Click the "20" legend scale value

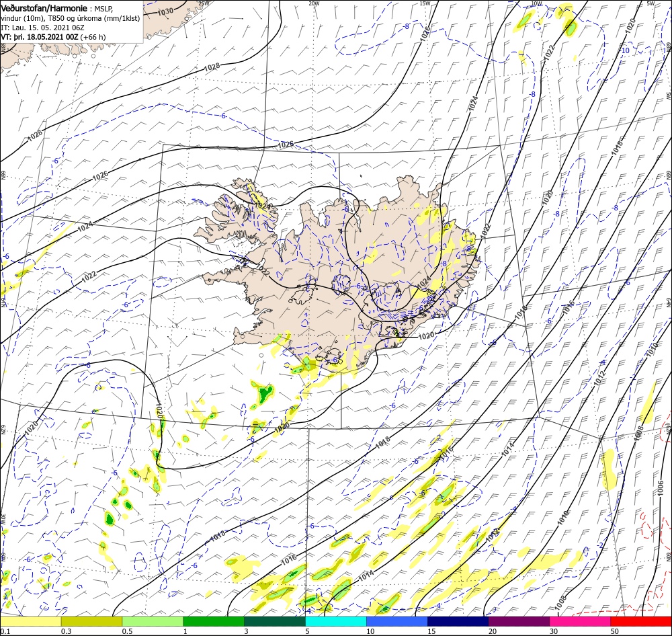tap(493, 631)
